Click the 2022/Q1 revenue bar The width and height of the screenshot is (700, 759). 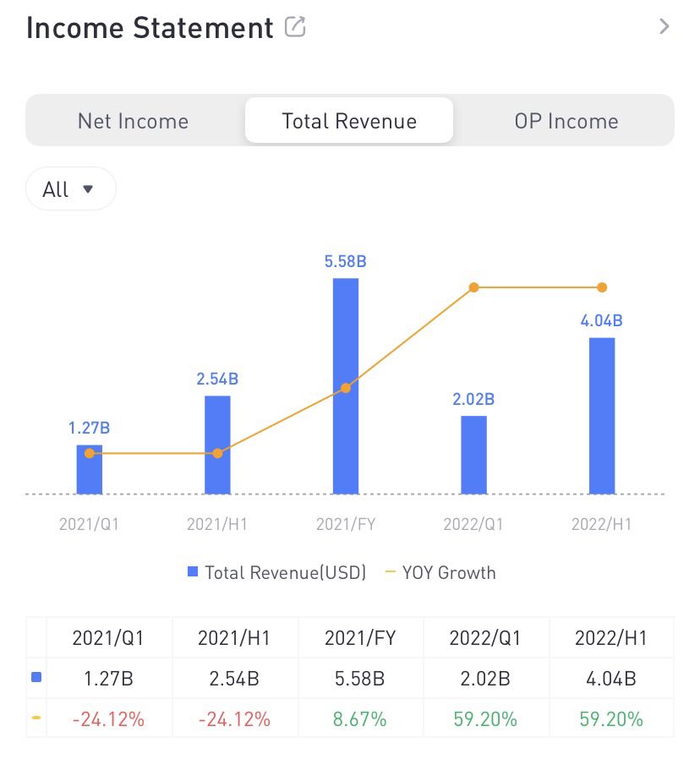click(x=474, y=455)
